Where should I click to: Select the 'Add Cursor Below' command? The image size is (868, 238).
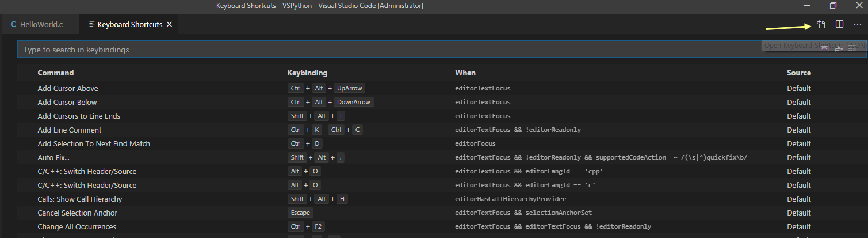point(67,102)
